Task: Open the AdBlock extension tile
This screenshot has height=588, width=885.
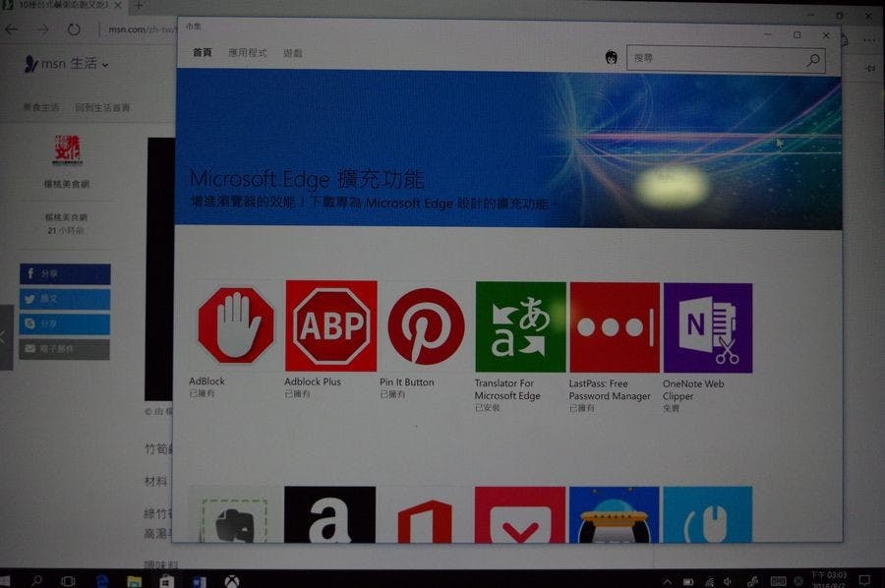Action: coord(236,325)
